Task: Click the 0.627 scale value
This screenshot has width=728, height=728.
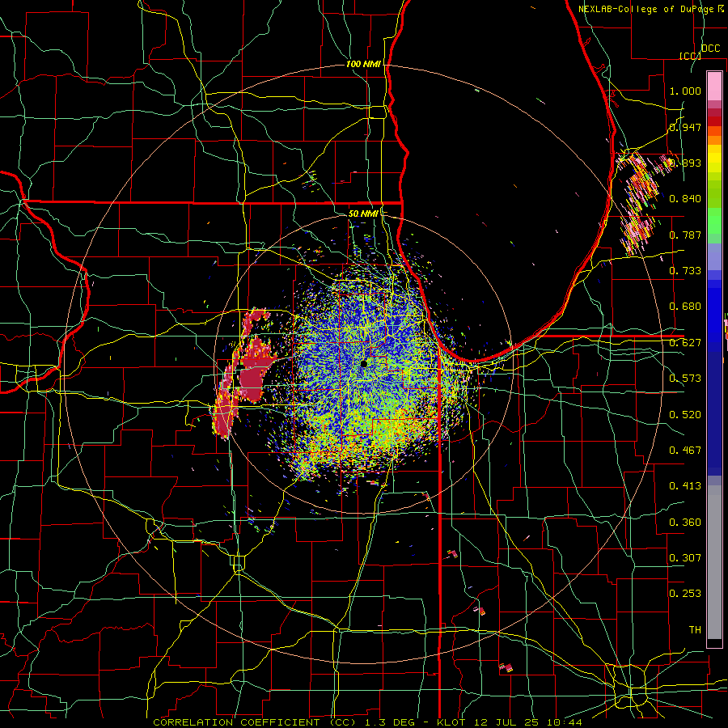Action: (x=685, y=343)
